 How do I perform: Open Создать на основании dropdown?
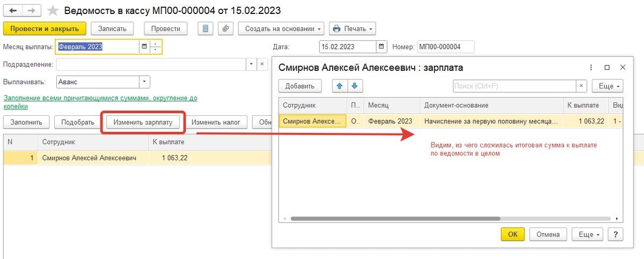coord(282,28)
